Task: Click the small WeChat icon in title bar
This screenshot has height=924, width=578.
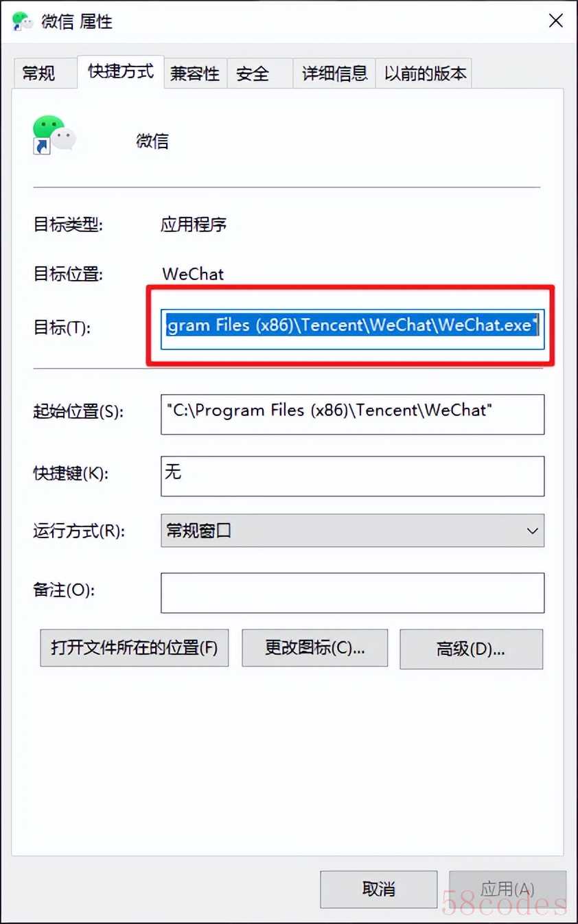Action: point(23,21)
